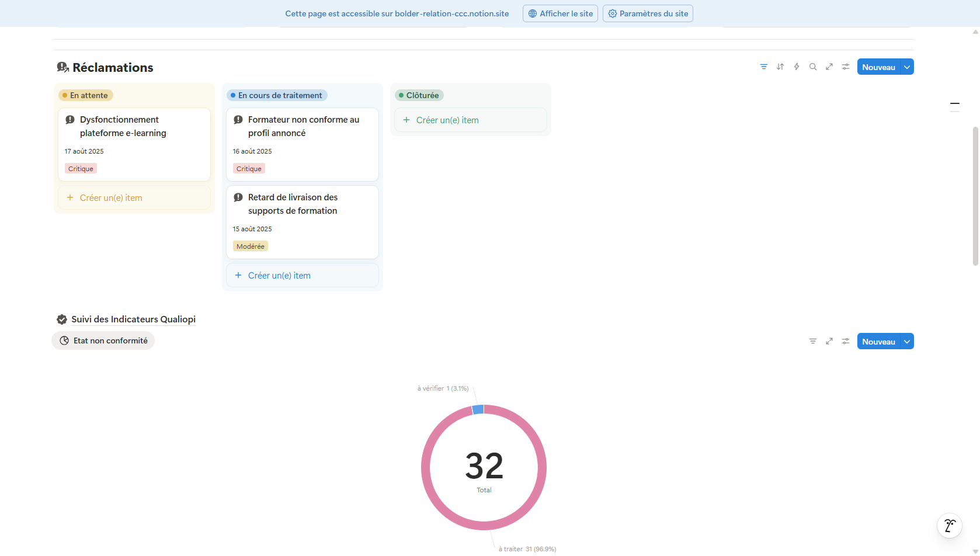Image resolution: width=980 pixels, height=556 pixels.
Task: Open automations lightning bolt icon
Action: point(796,67)
